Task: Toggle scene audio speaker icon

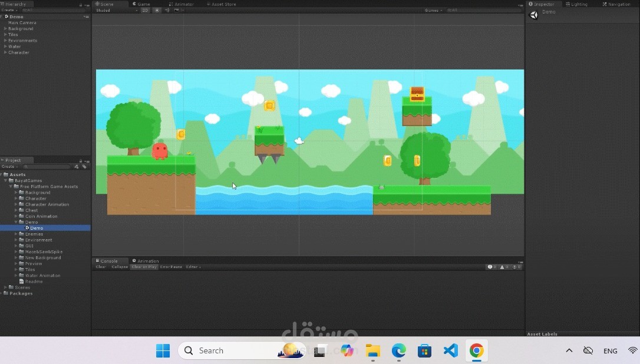Action: 167,10
